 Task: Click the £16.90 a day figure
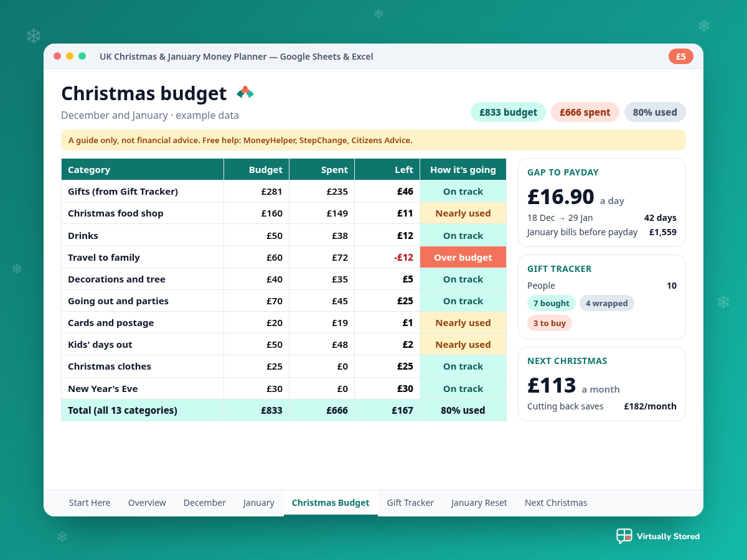click(x=561, y=197)
